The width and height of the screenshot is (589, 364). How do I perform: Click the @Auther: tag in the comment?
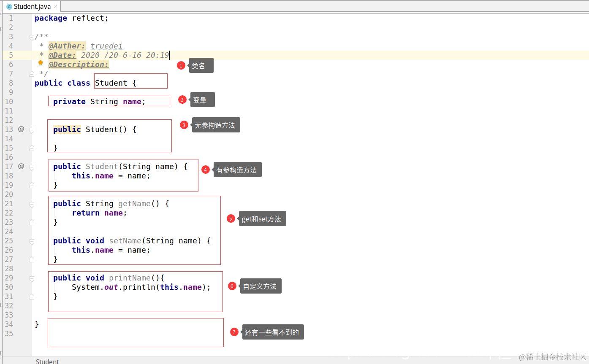pos(67,46)
